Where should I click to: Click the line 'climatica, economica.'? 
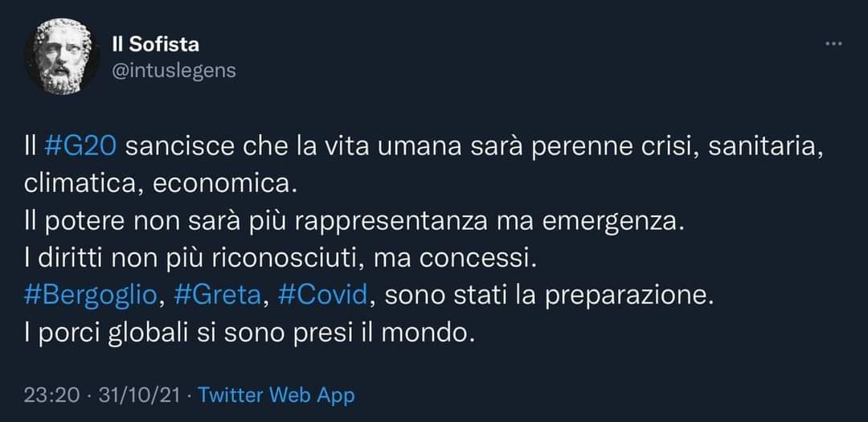pyautogui.click(x=161, y=185)
